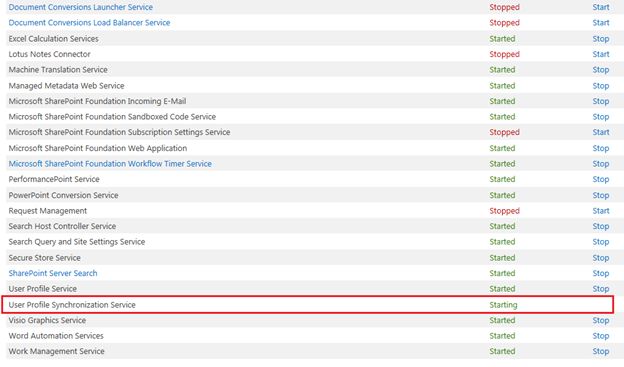Screen dimensions: 624x367
Task: Select 'User Profile Service' name
Action: (x=43, y=289)
